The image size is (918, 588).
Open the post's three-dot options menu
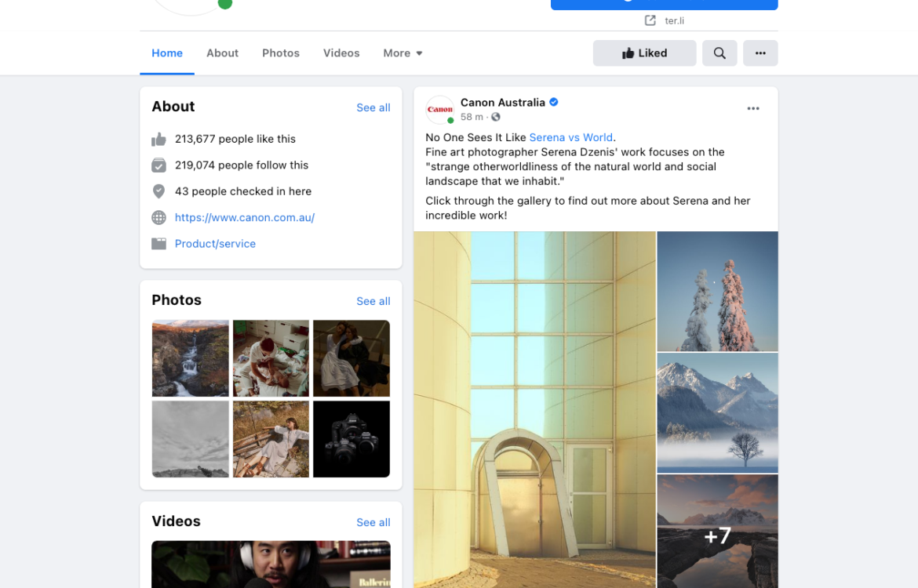(x=752, y=109)
